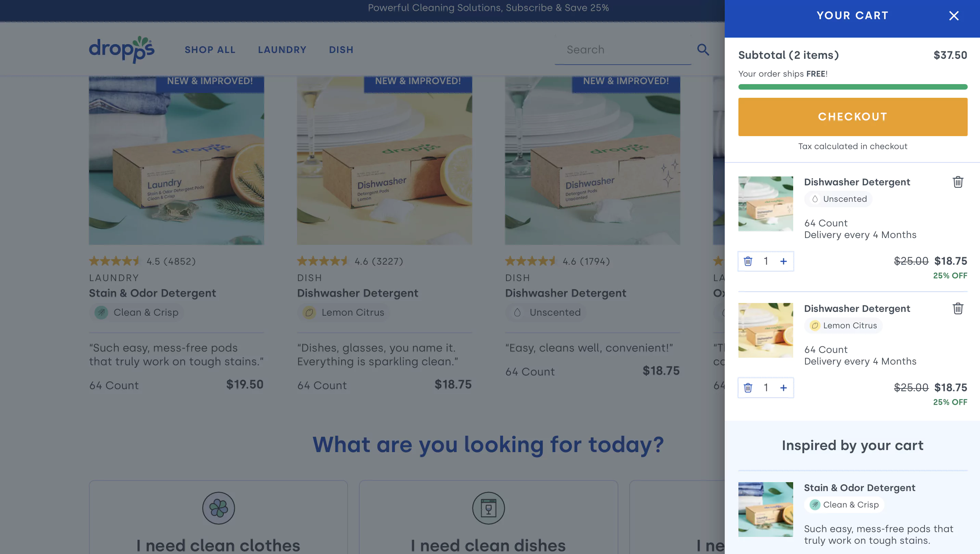Viewport: 980px width, 554px height.
Task: Click the free shipping progress bar
Action: click(853, 87)
